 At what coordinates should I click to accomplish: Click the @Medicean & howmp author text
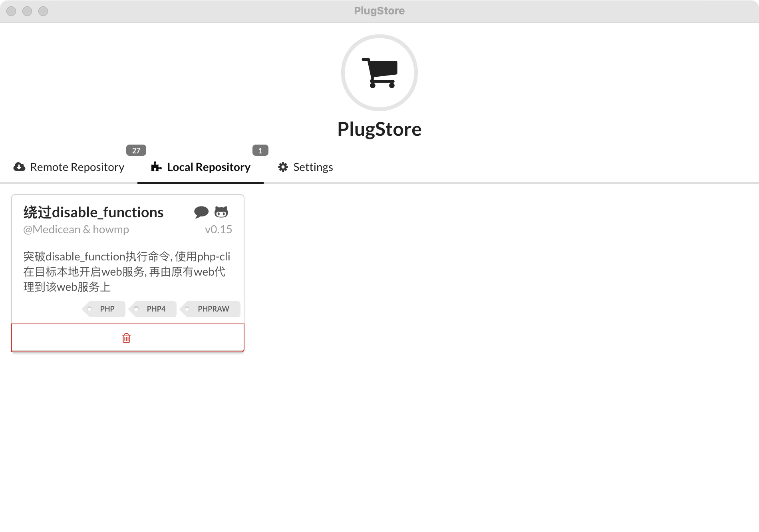click(x=76, y=229)
